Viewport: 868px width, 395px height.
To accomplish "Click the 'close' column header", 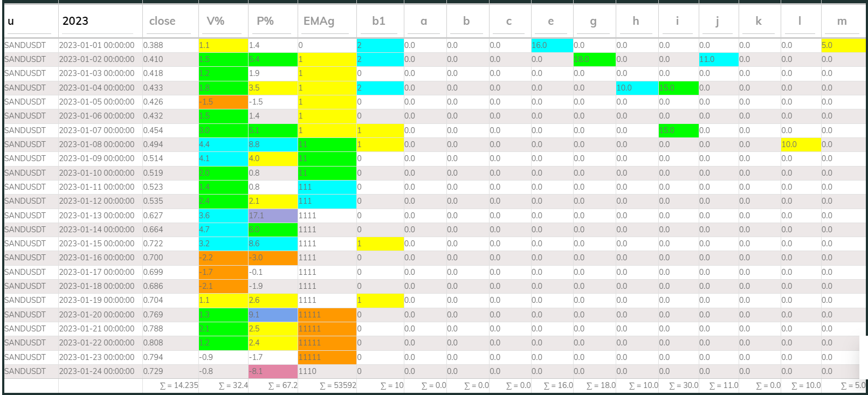I will tap(162, 21).
